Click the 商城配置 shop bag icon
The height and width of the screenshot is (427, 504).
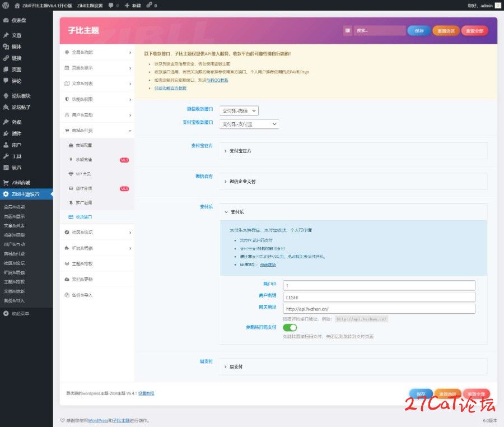coord(71,145)
